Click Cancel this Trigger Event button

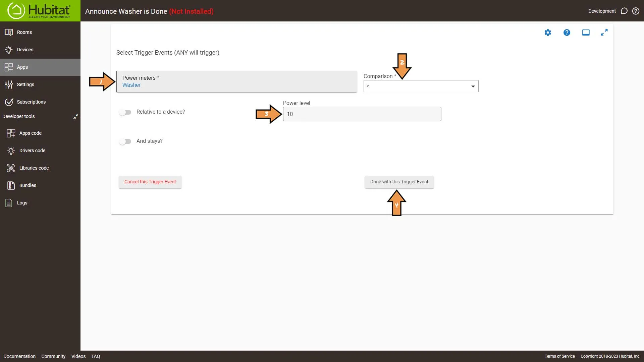coord(150,181)
